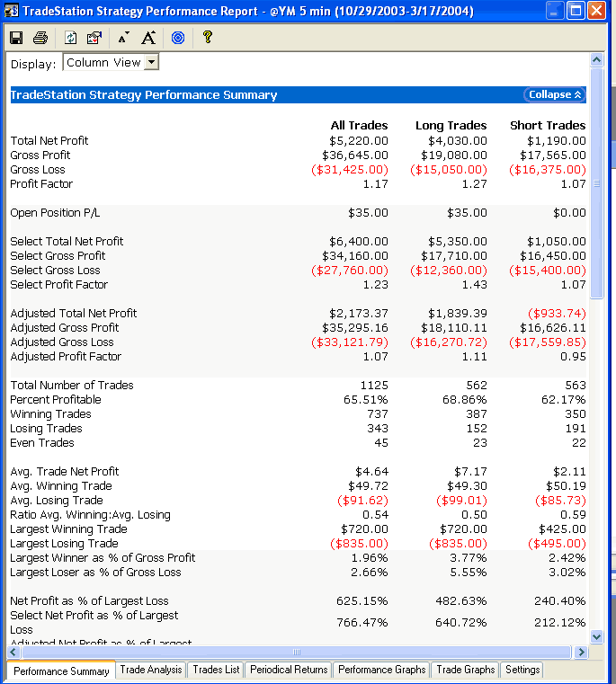The height and width of the screenshot is (684, 616).
Task: Open the Settings tab
Action: (522, 669)
